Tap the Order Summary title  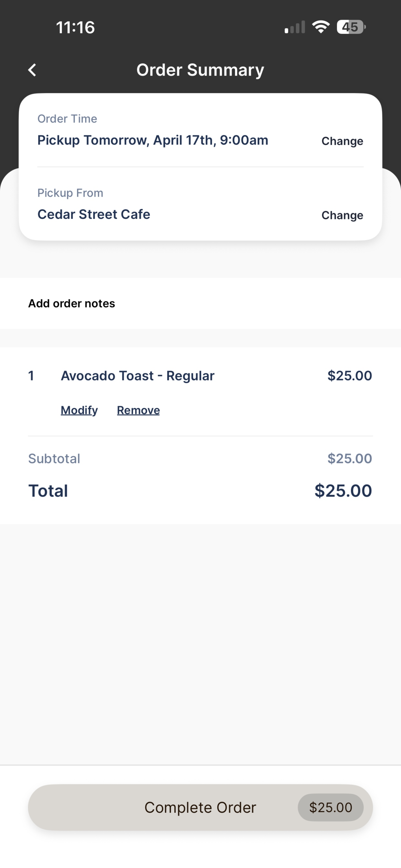click(200, 70)
